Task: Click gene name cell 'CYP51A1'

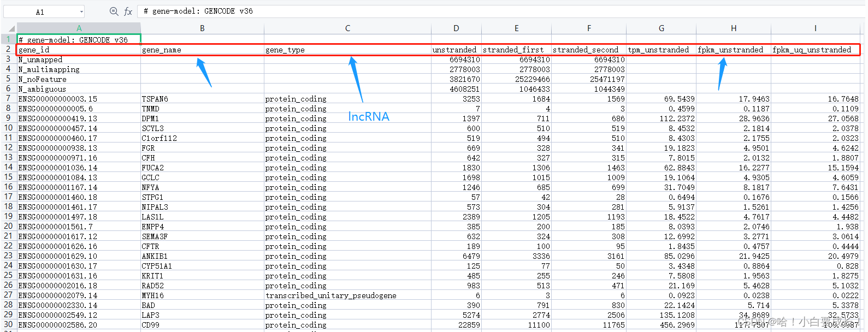Action: point(202,266)
